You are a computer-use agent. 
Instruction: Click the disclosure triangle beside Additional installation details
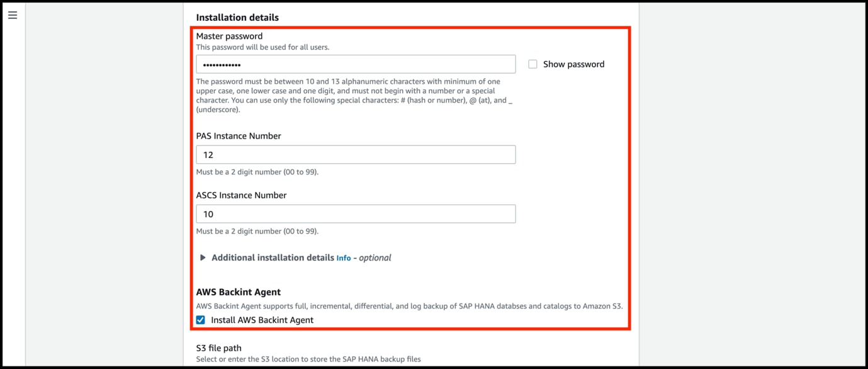pyautogui.click(x=202, y=257)
